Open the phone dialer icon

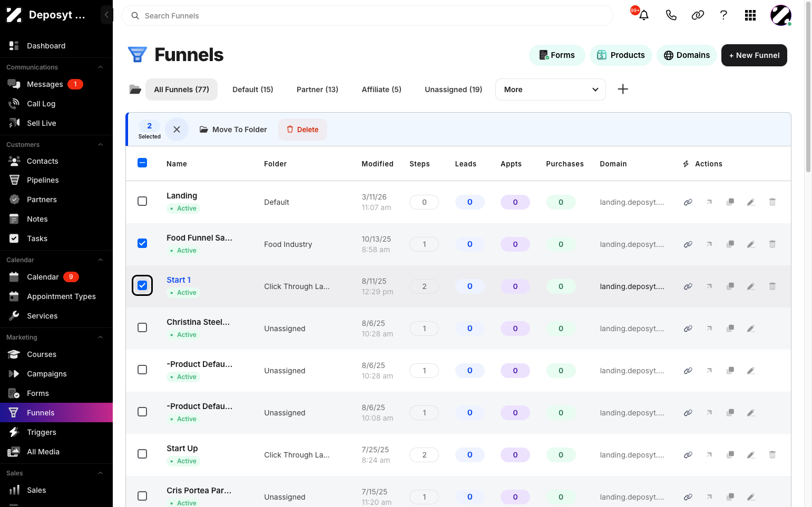click(671, 15)
